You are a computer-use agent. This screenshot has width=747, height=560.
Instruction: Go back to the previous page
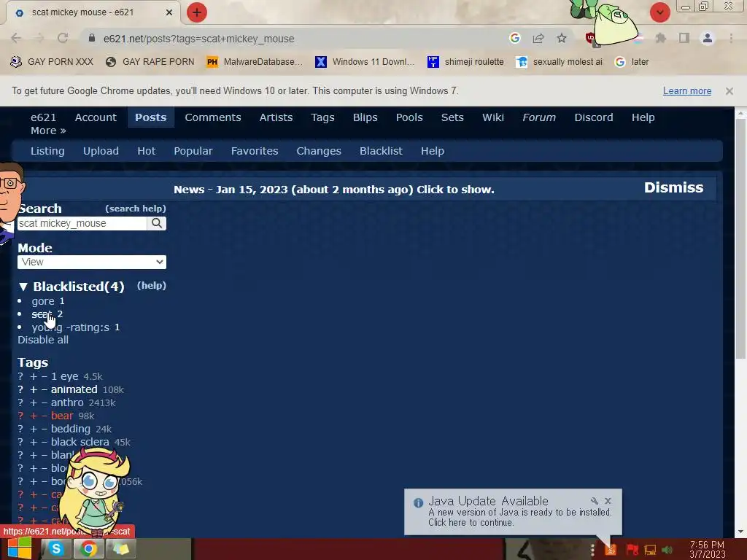coord(16,39)
